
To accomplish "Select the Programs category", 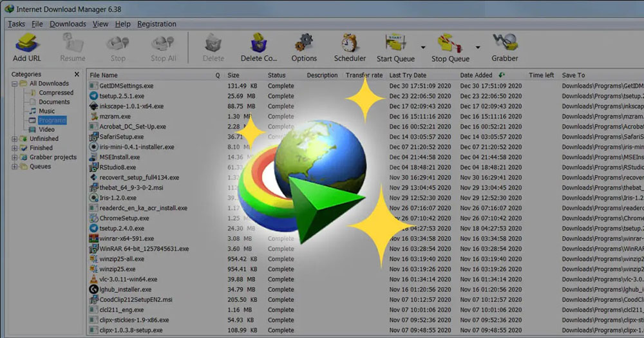I will (52, 120).
